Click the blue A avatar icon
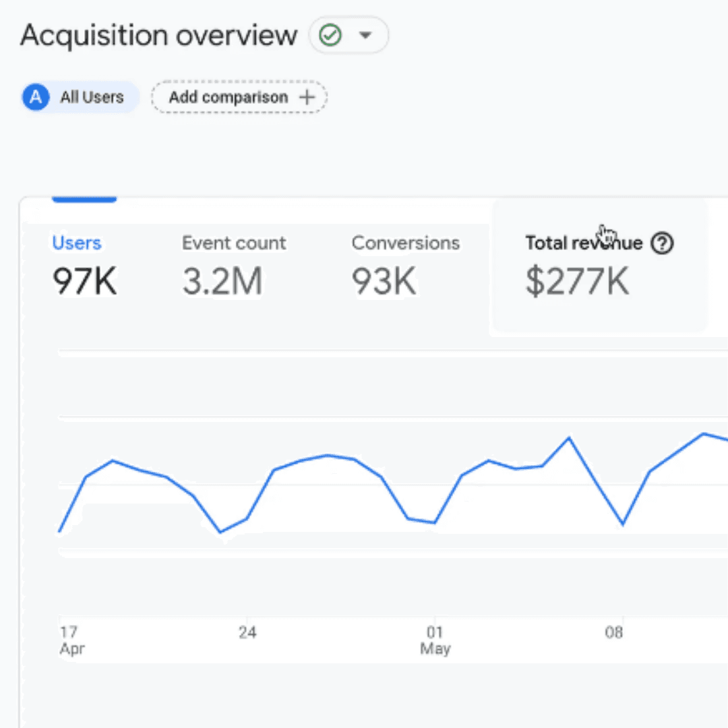The image size is (728, 728). pyautogui.click(x=36, y=97)
